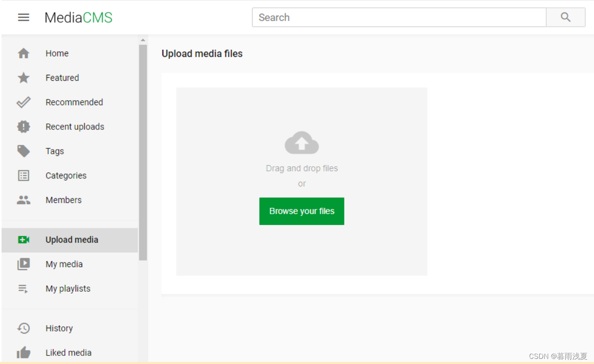Click the magnifying glass search button
The image size is (594, 364).
click(566, 18)
